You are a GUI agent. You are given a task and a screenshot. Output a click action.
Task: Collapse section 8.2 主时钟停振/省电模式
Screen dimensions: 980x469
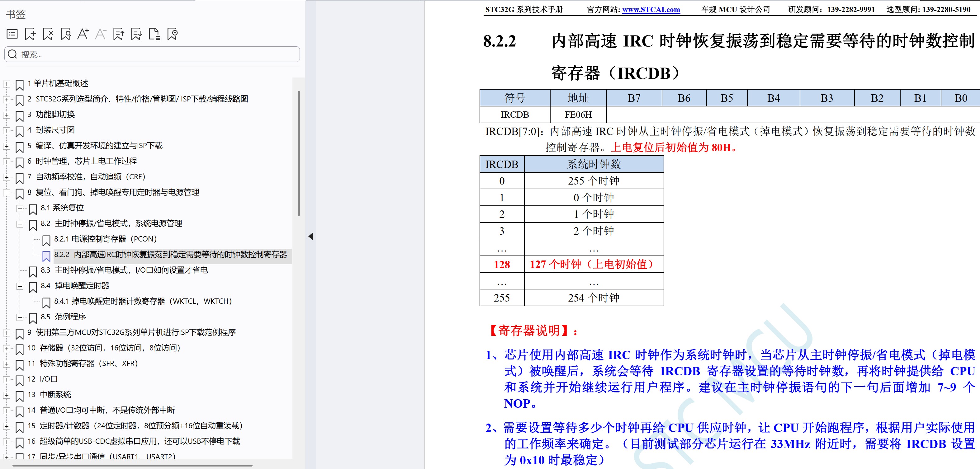[20, 224]
